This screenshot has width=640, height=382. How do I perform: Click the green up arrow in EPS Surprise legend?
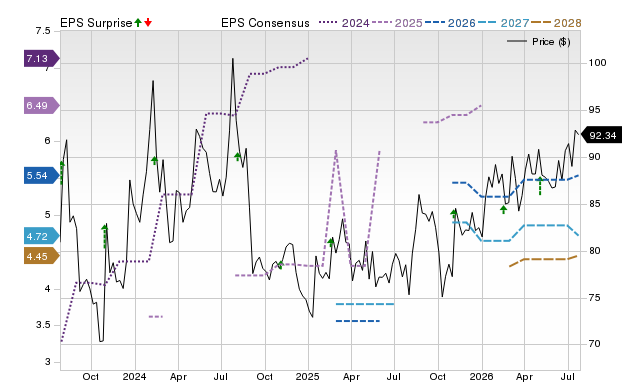tap(138, 22)
